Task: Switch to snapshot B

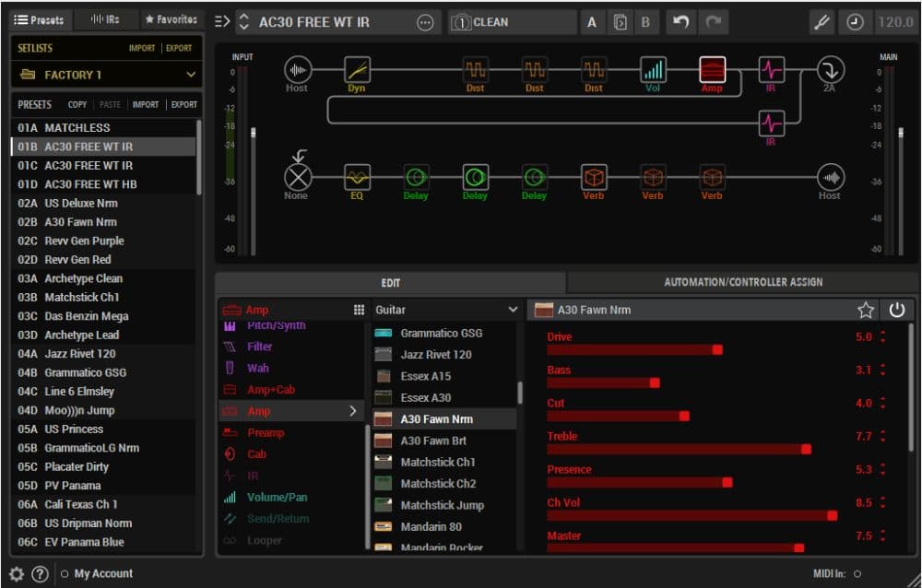Action: click(645, 22)
